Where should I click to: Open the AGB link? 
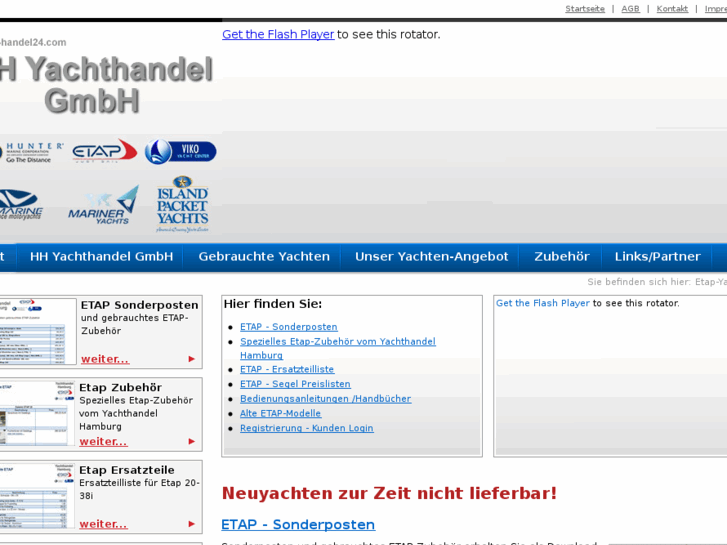pyautogui.click(x=630, y=9)
